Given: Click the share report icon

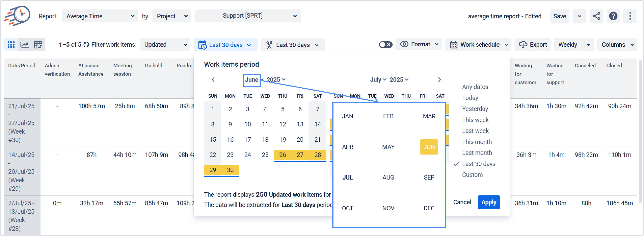Looking at the screenshot, I should [596, 16].
